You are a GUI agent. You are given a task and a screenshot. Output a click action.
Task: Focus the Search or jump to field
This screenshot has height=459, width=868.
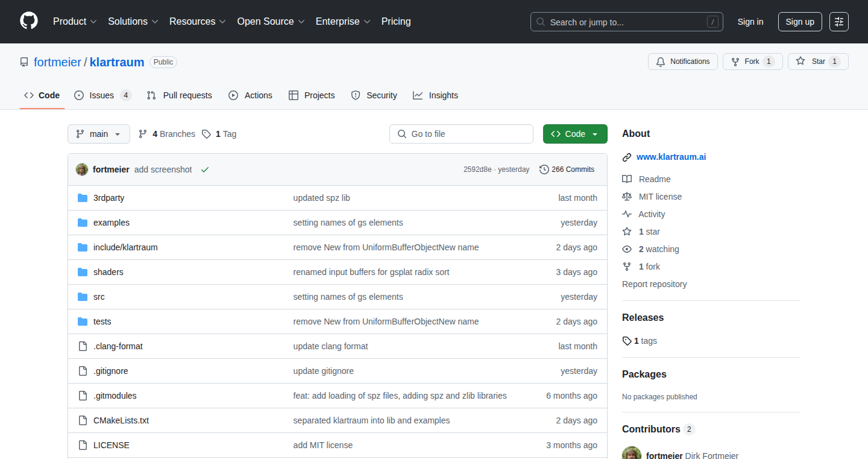pos(627,22)
